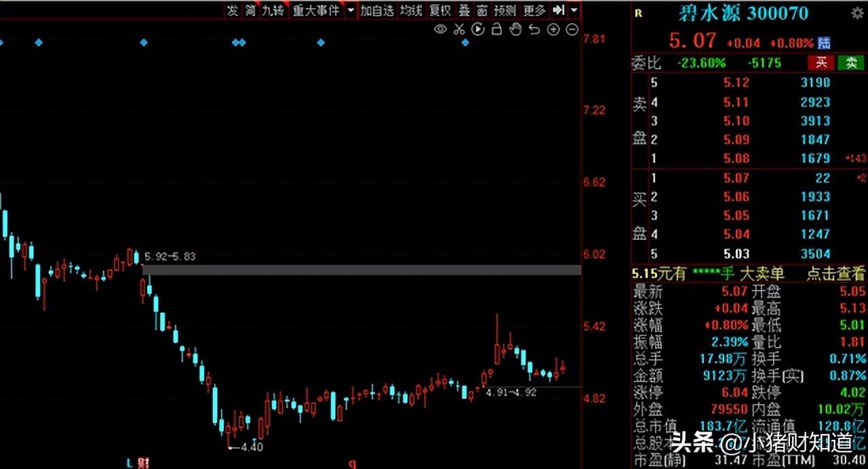The height and width of the screenshot is (469, 868).
Task: Start the replay playback icon
Action: pos(477,30)
